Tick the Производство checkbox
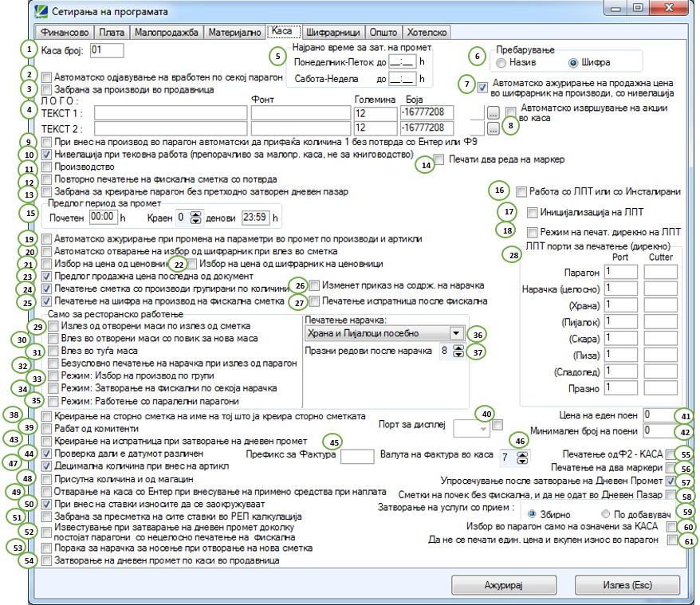700x605 pixels. tap(46, 167)
